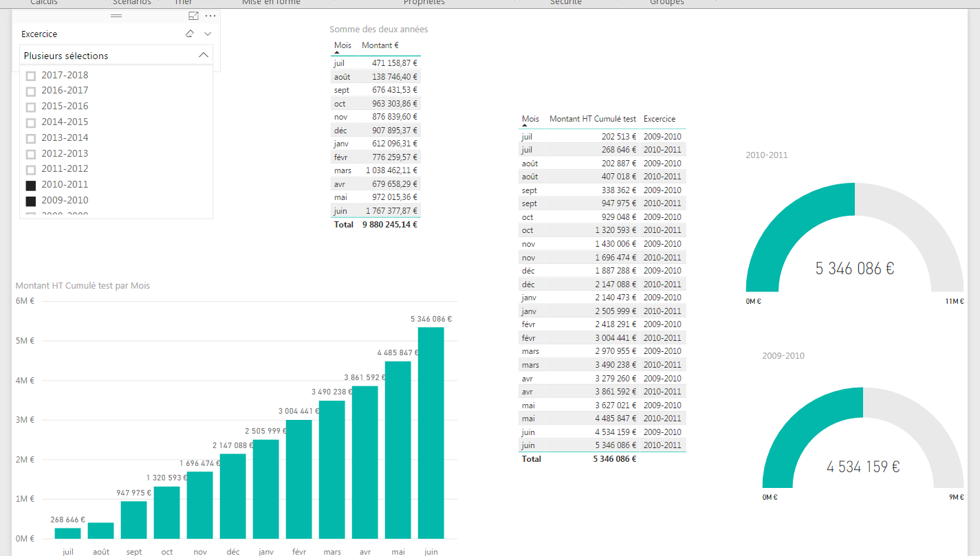Open more options (…) on the slicer
The image size is (980, 556).
coord(210,16)
